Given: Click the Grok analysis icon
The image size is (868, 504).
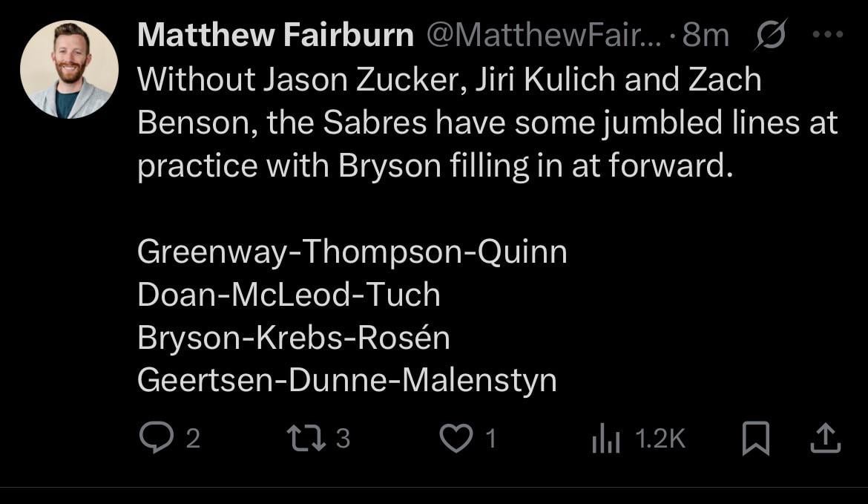Looking at the screenshot, I should 770,33.
